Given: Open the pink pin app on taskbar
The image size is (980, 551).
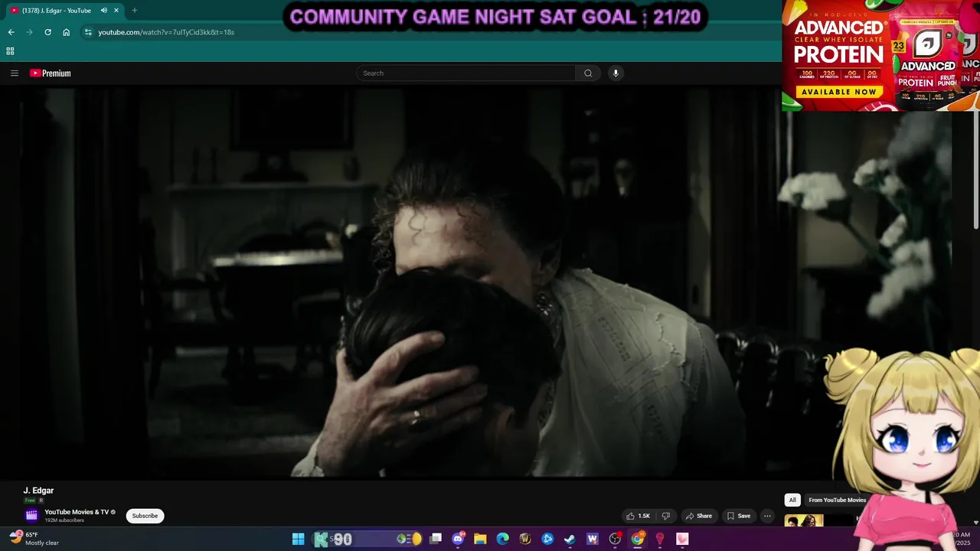Looking at the screenshot, I should (659, 540).
